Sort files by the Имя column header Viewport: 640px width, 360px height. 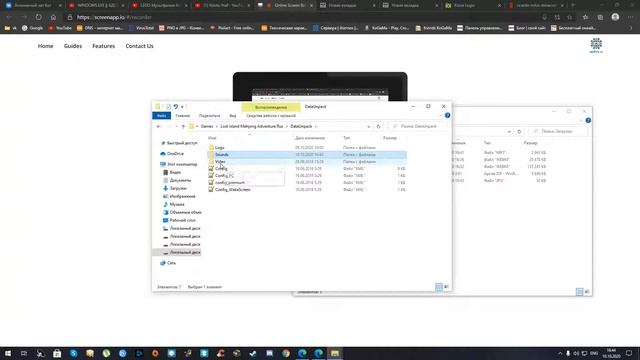point(212,138)
